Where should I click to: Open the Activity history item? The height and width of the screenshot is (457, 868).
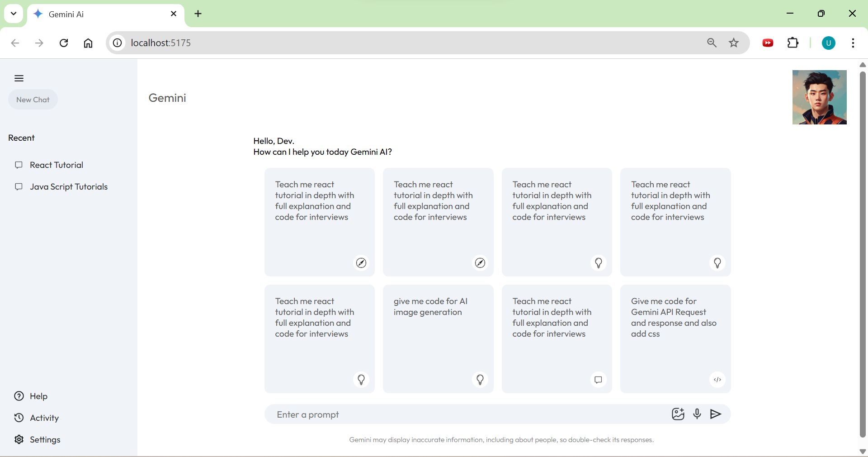coord(44,418)
